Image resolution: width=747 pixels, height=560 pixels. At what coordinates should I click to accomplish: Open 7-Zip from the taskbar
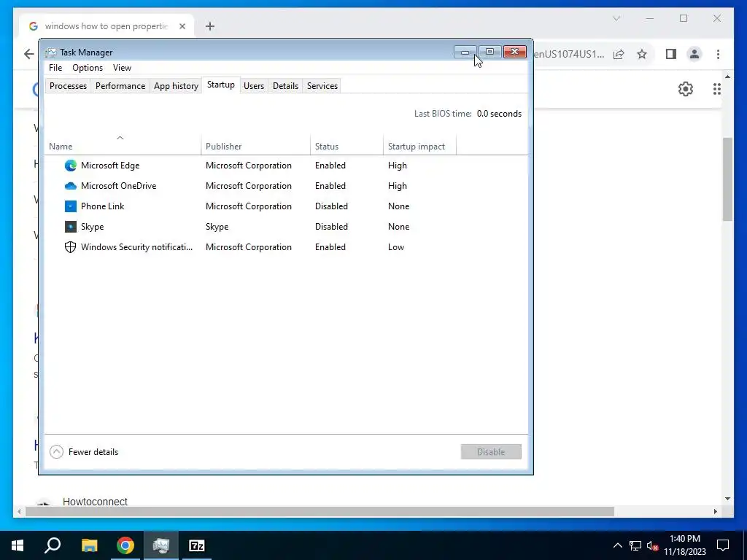[197, 545]
